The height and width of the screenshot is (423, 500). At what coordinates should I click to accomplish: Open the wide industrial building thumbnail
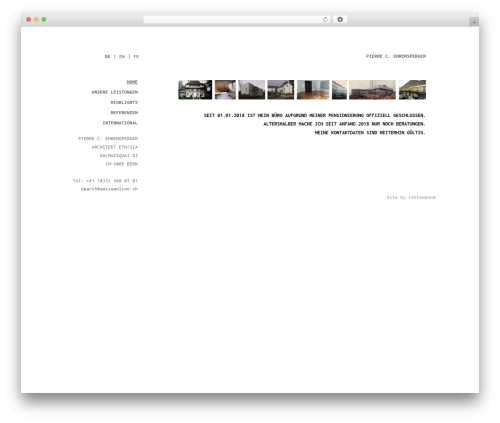(372, 90)
